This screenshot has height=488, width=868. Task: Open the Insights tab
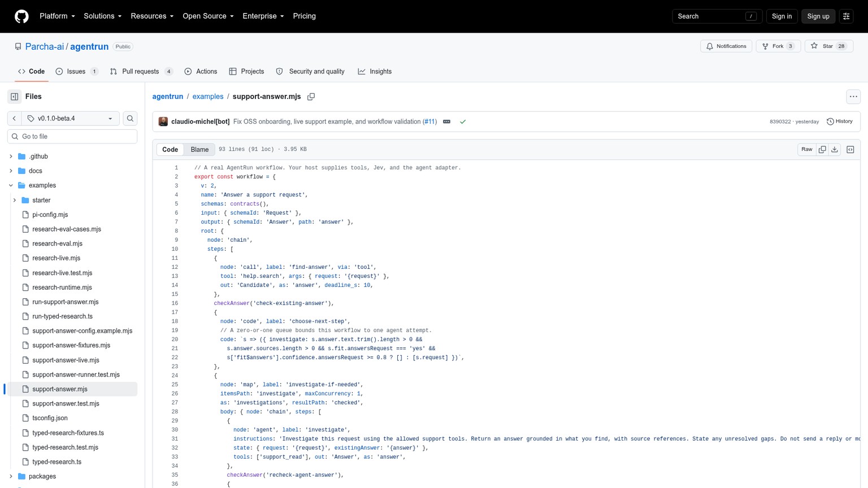click(375, 72)
